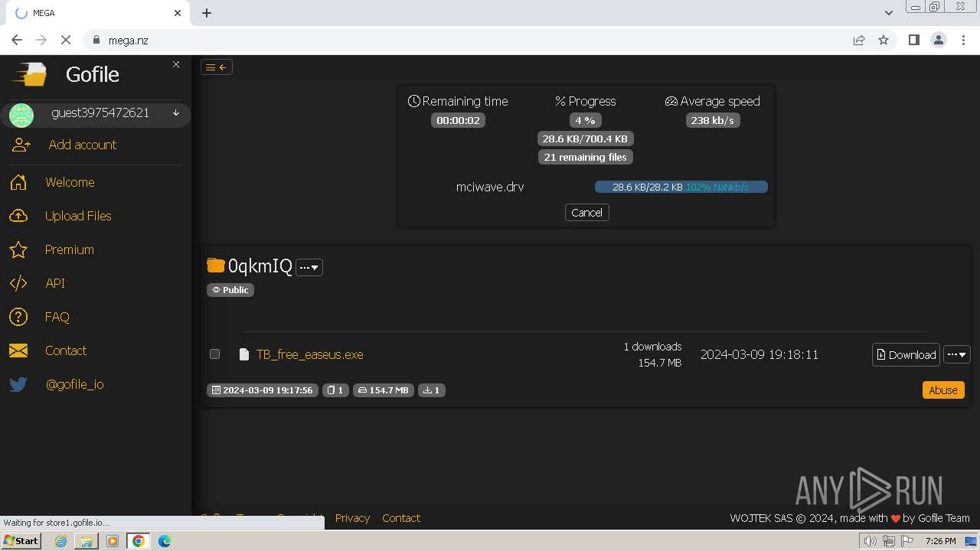Click 28.6 KB/700.4 KB badge
This screenshot has height=551, width=980.
[586, 139]
